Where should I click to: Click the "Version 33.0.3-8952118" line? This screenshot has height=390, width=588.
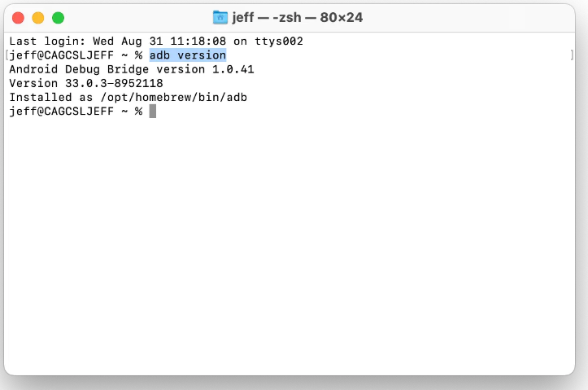[86, 83]
